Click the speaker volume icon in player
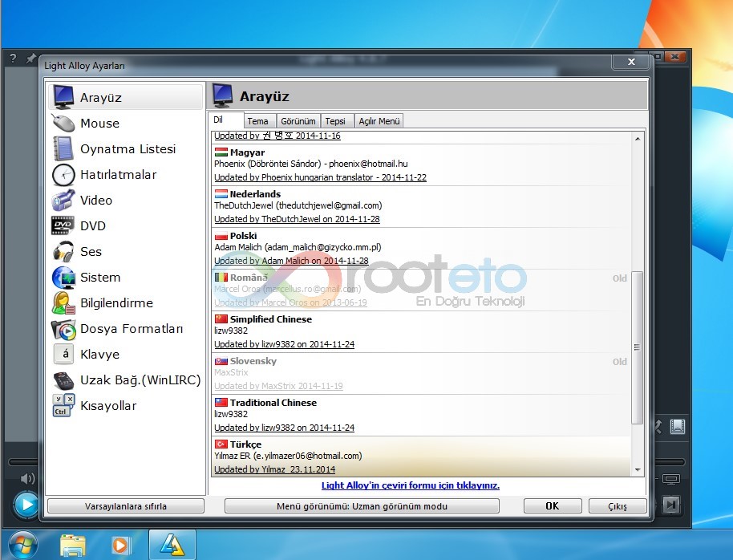The height and width of the screenshot is (560, 733). click(27, 478)
